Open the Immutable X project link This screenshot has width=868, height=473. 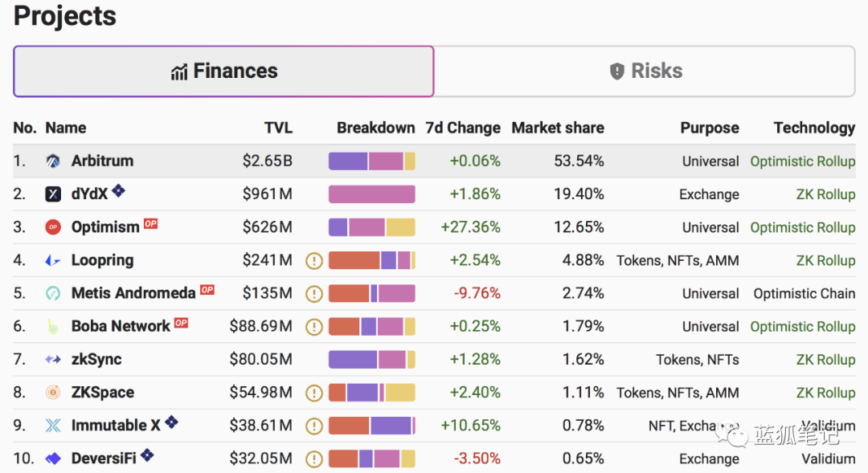click(x=116, y=426)
